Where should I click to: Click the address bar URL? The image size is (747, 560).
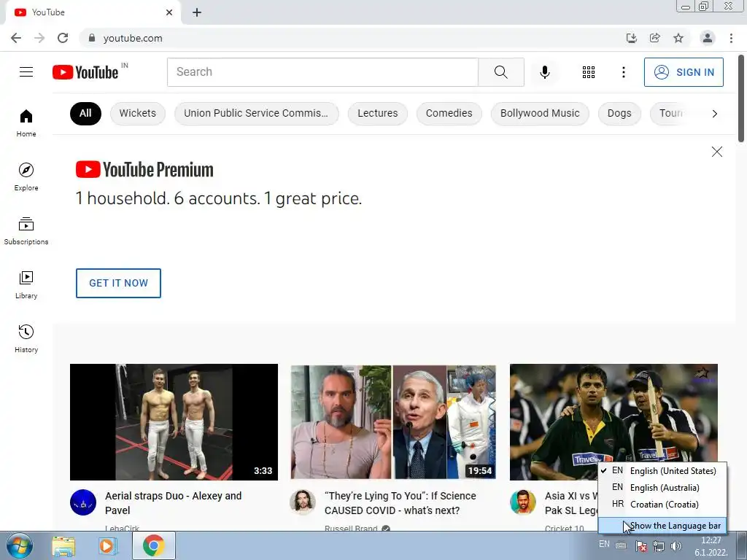coord(133,38)
